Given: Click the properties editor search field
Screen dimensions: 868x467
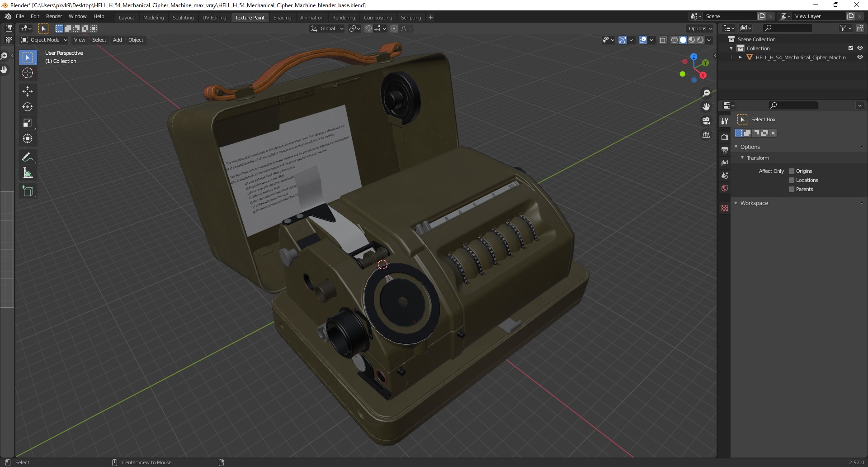Looking at the screenshot, I should point(793,105).
